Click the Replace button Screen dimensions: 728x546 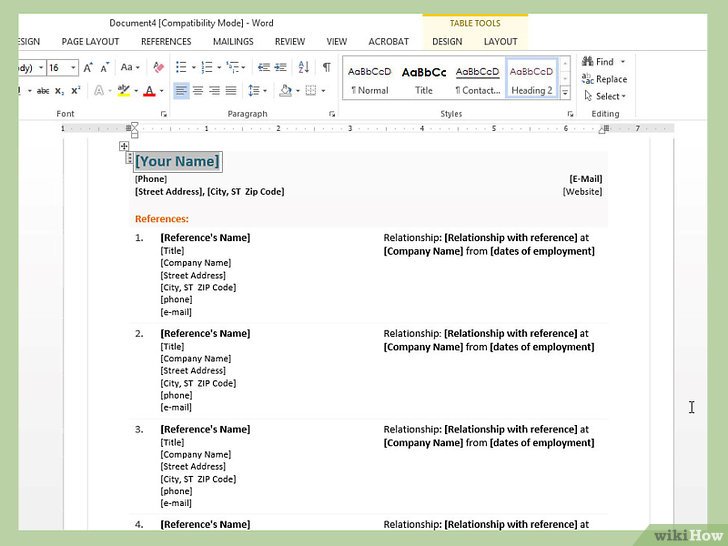coord(604,79)
